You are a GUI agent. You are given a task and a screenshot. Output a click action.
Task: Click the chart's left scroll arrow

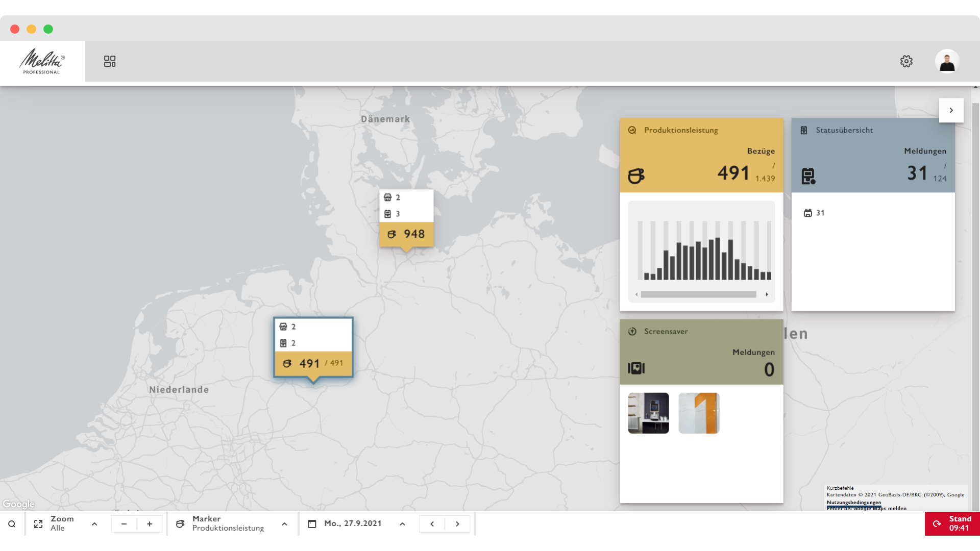point(636,294)
